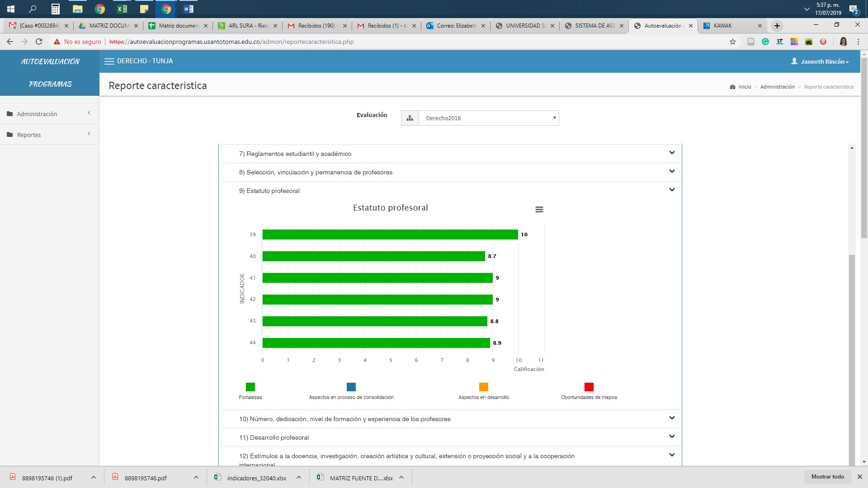
Task: Open File Explorer from the taskbar
Action: pos(78,9)
